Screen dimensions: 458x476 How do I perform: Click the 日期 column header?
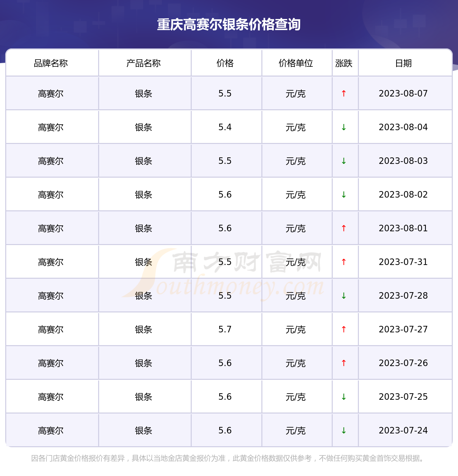point(403,63)
